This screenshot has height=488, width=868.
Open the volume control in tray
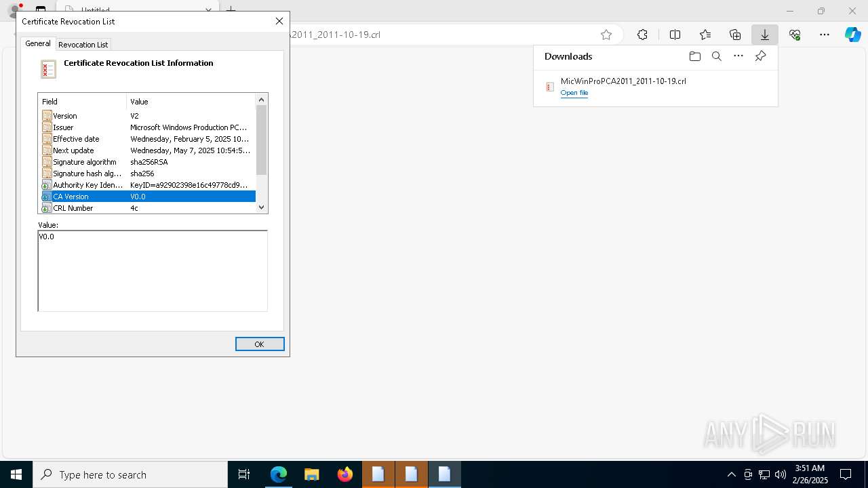click(781, 474)
